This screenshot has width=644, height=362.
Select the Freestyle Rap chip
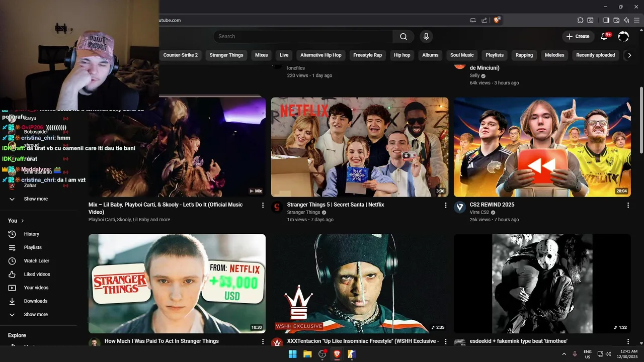(x=368, y=55)
